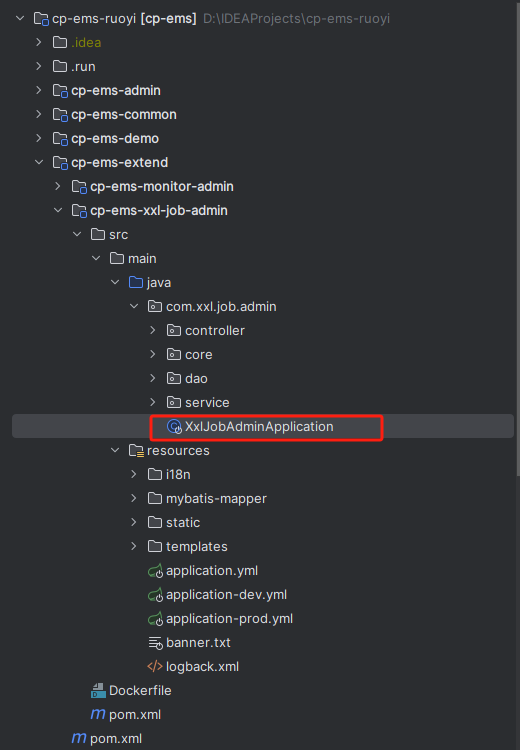Click the Maven icon of the inner pom.xml

(x=98, y=714)
